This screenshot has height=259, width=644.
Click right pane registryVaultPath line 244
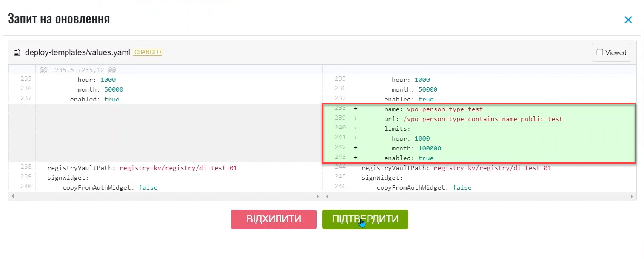tap(456, 168)
